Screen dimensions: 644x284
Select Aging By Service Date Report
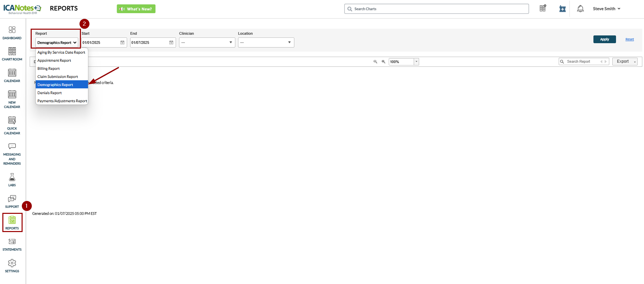(62, 52)
